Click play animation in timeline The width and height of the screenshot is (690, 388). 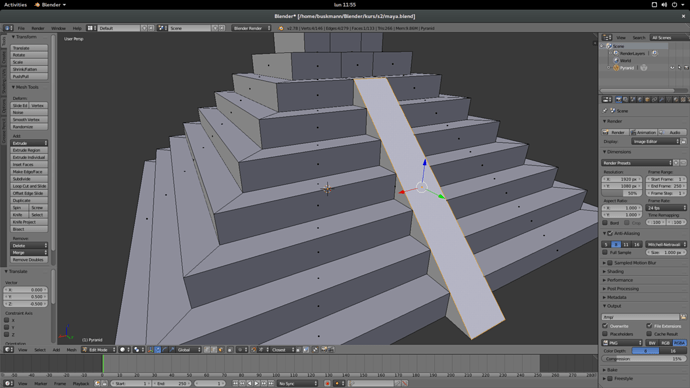coord(257,384)
